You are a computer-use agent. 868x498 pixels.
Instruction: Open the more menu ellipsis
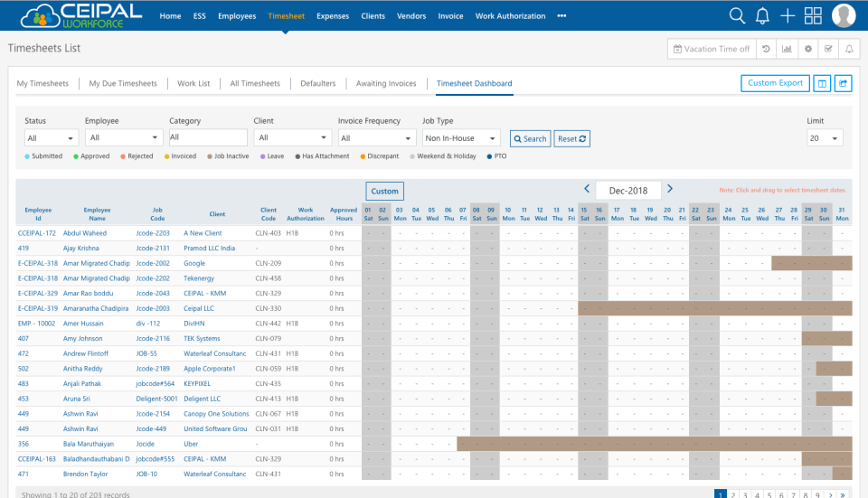tap(561, 16)
